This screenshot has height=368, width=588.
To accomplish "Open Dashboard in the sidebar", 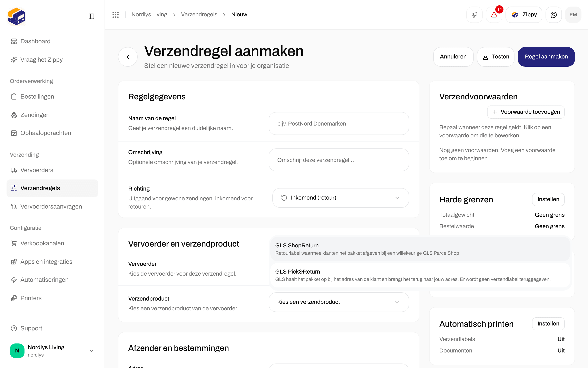I will [x=52, y=41].
